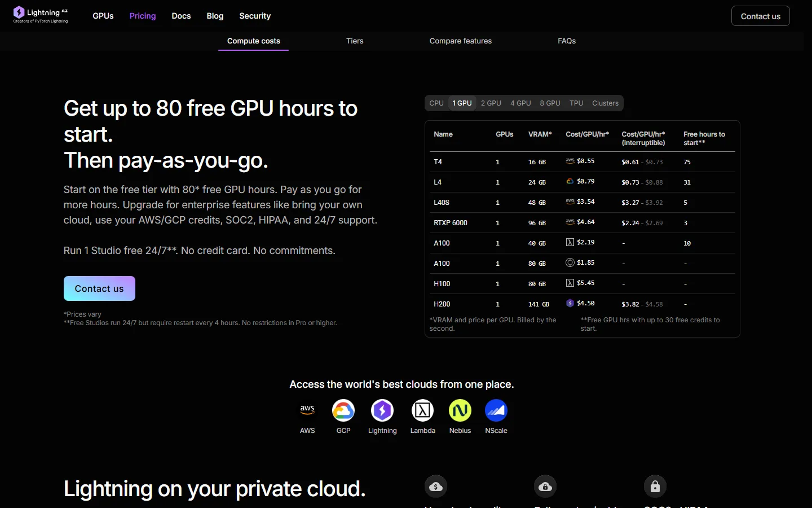Image resolution: width=812 pixels, height=508 pixels.
Task: Click the 141 GB VRAM value
Action: (539, 304)
